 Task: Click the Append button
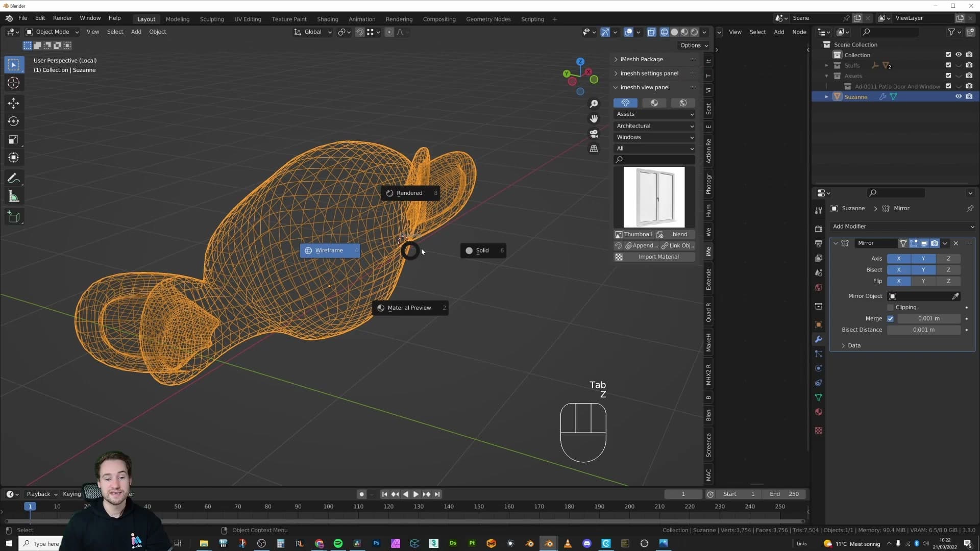tap(642, 246)
